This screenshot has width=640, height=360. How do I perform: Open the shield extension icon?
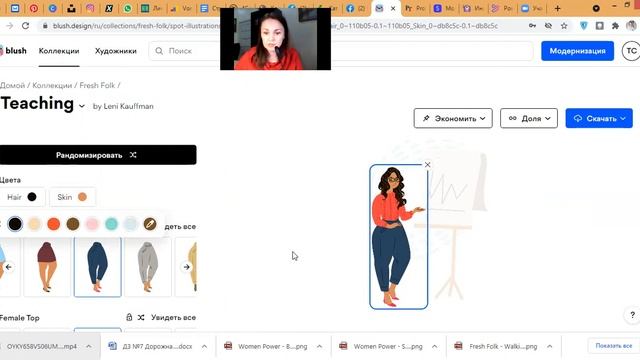coord(584,26)
